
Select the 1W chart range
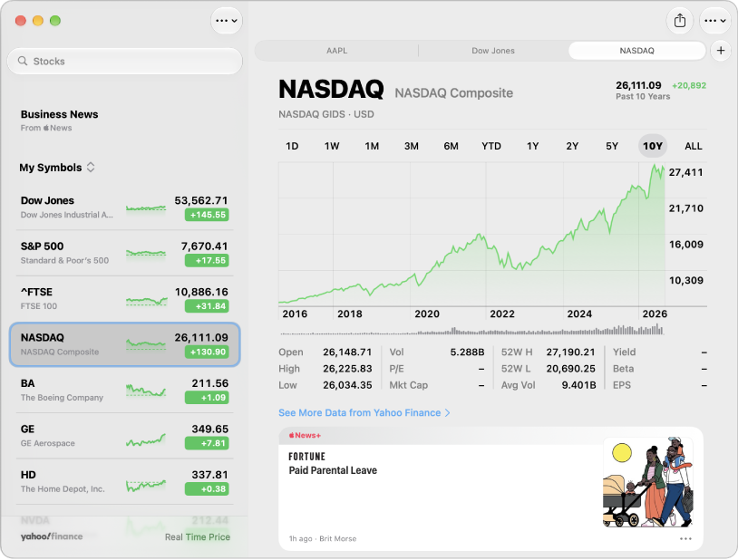click(332, 146)
